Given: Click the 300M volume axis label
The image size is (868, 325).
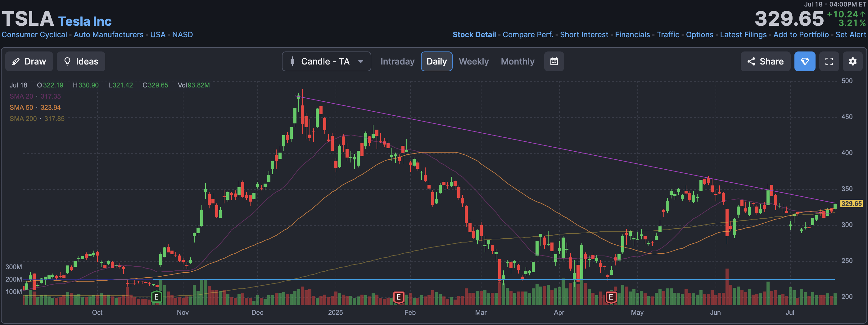Looking at the screenshot, I should click(13, 267).
